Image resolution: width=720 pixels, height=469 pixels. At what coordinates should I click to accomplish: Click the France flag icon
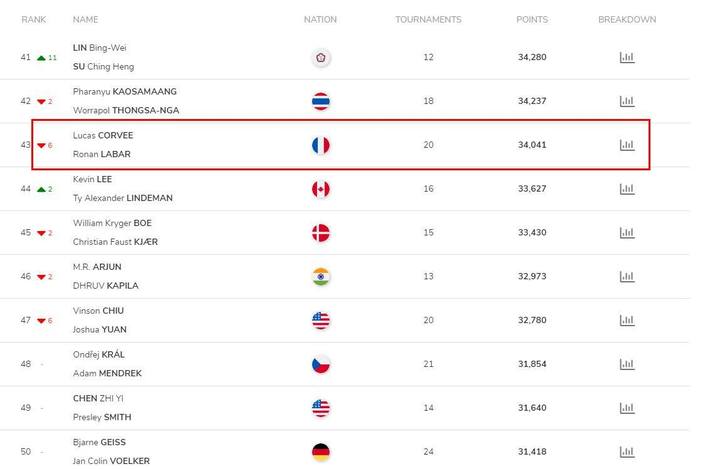[321, 145]
